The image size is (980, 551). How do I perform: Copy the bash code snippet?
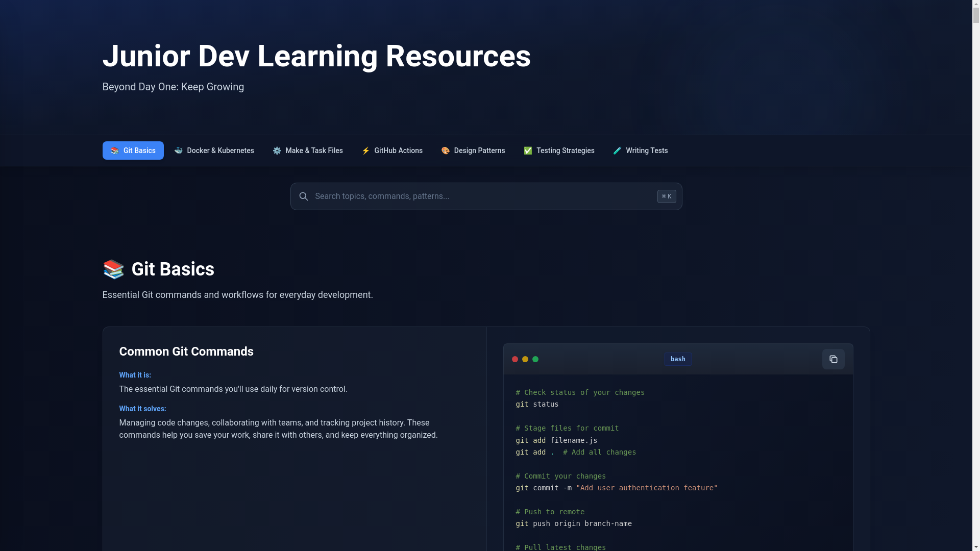coord(833,359)
